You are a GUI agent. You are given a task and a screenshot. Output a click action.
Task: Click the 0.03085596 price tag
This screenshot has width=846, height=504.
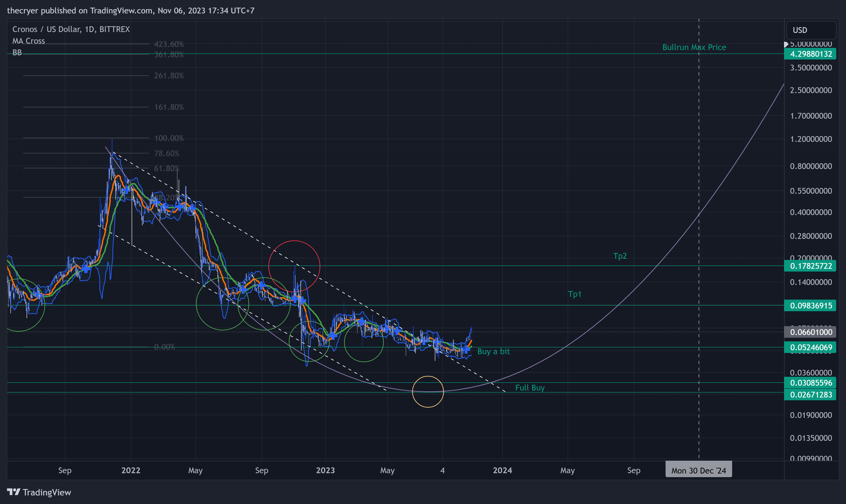point(810,383)
